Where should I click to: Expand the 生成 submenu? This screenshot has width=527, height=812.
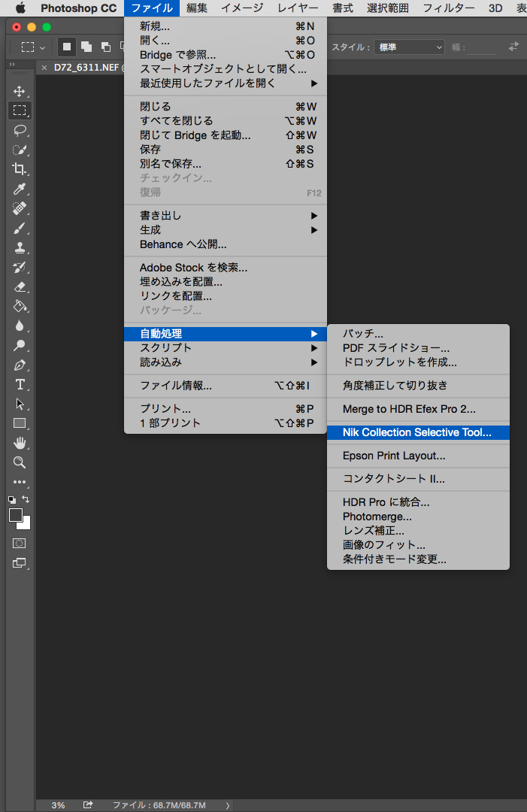tap(226, 230)
